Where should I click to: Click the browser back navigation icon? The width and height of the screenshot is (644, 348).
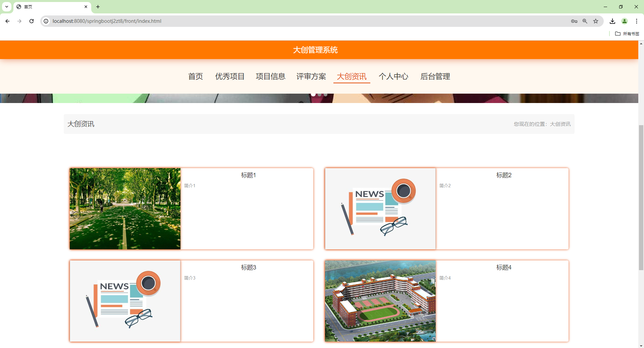[7, 21]
